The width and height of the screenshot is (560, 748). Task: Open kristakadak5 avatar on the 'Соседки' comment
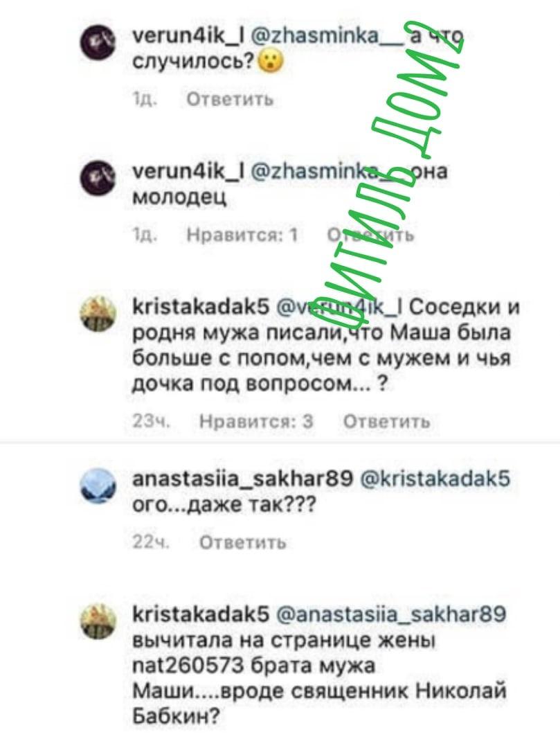tap(98, 314)
